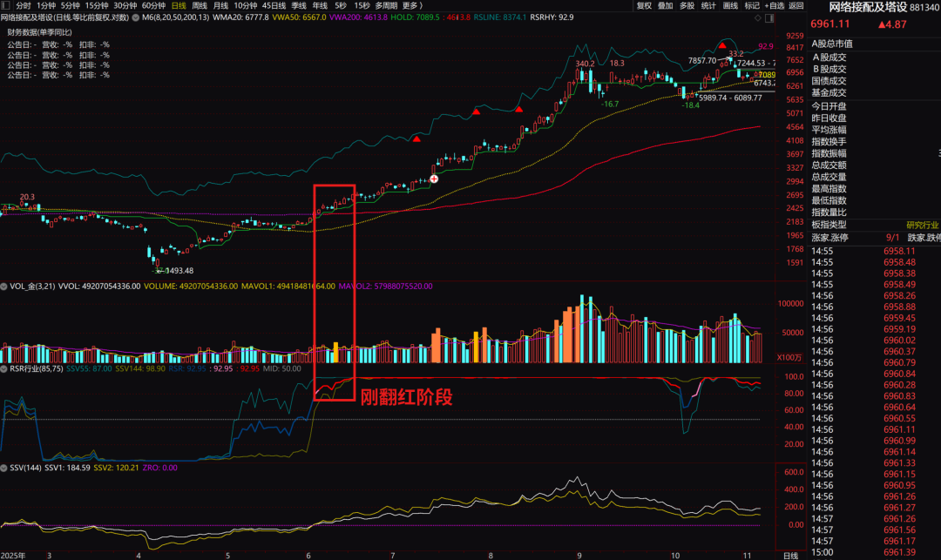Click the 日线 label at bottom-right corner

(791, 556)
